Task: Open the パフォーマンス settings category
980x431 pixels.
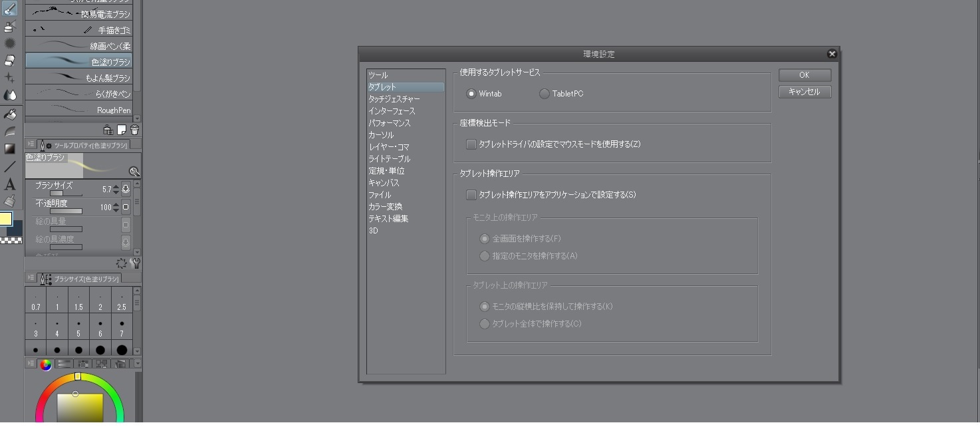Action: [390, 123]
